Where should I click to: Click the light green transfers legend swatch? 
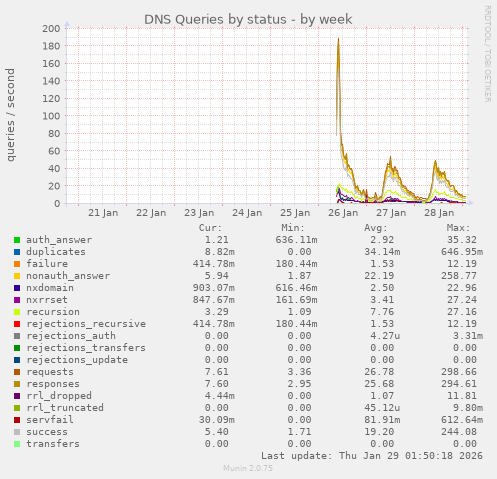tap(17, 444)
